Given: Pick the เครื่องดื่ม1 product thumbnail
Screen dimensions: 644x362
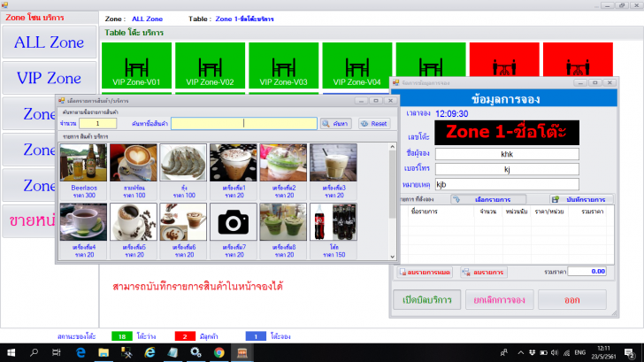Looking at the screenshot, I should [x=234, y=163].
